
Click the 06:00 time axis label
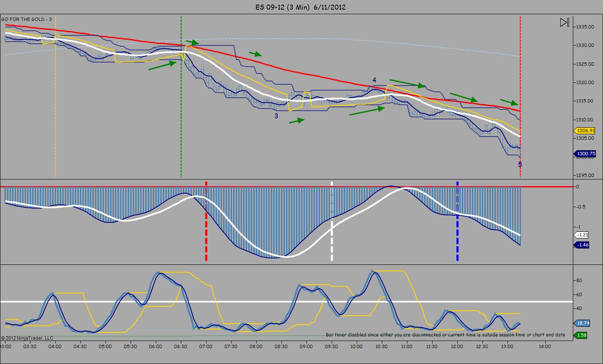(x=155, y=346)
